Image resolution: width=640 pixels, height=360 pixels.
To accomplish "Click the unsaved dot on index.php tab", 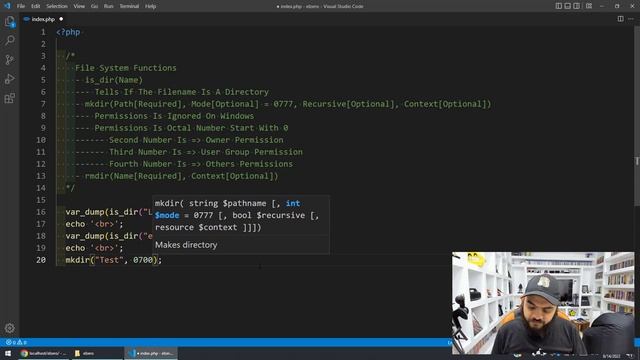I will point(61,19).
